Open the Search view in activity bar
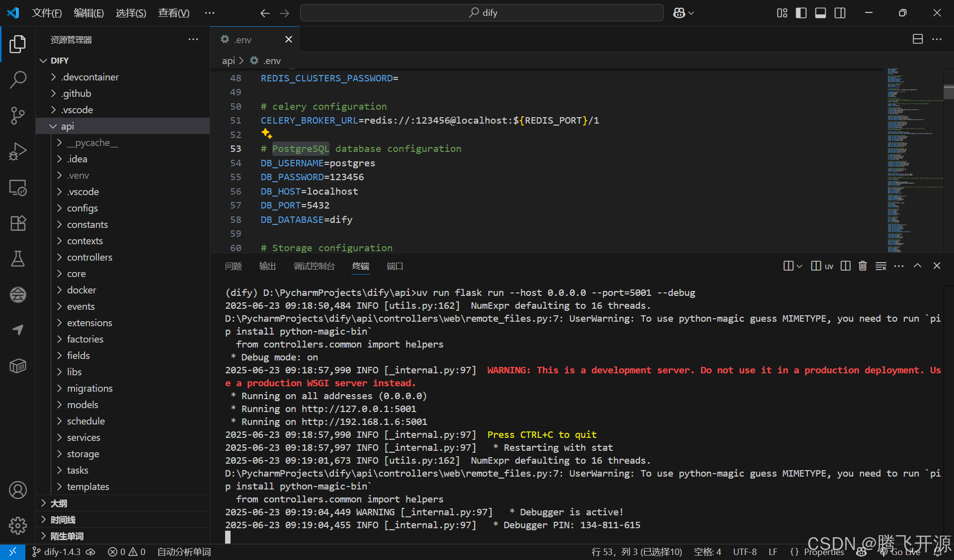Image resolution: width=954 pixels, height=560 pixels. [x=18, y=79]
